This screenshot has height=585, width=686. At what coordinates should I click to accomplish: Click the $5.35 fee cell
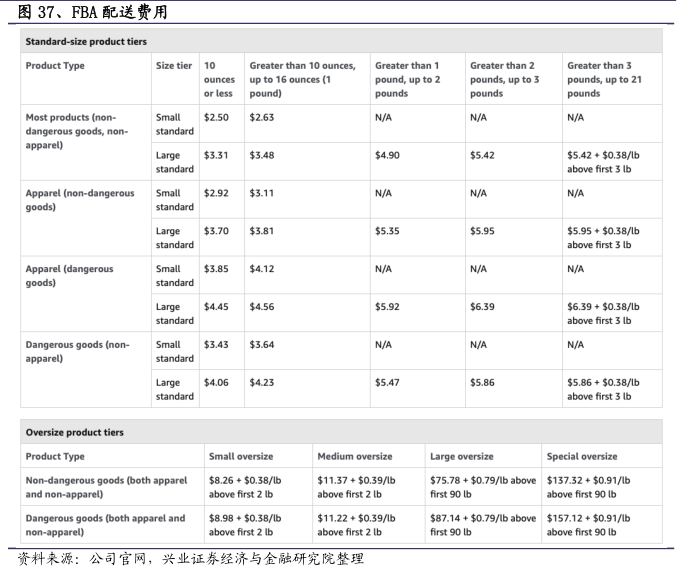coord(387,231)
